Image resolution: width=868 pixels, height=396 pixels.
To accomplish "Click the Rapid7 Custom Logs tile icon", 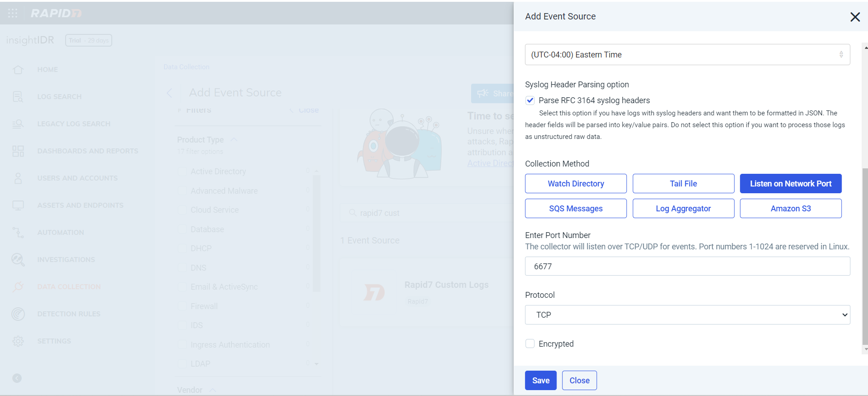I will 375,292.
